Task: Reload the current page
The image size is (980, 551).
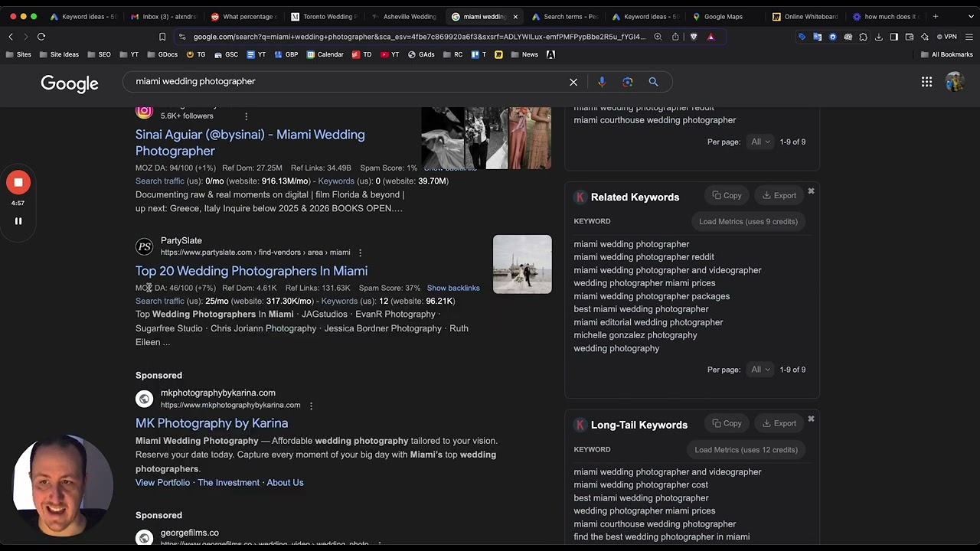Action: (41, 37)
